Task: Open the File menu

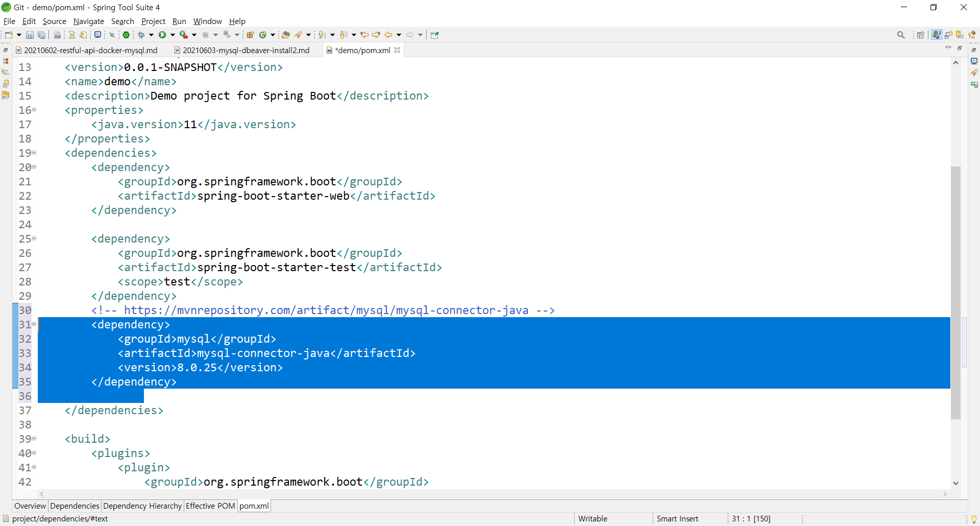Action: click(9, 21)
